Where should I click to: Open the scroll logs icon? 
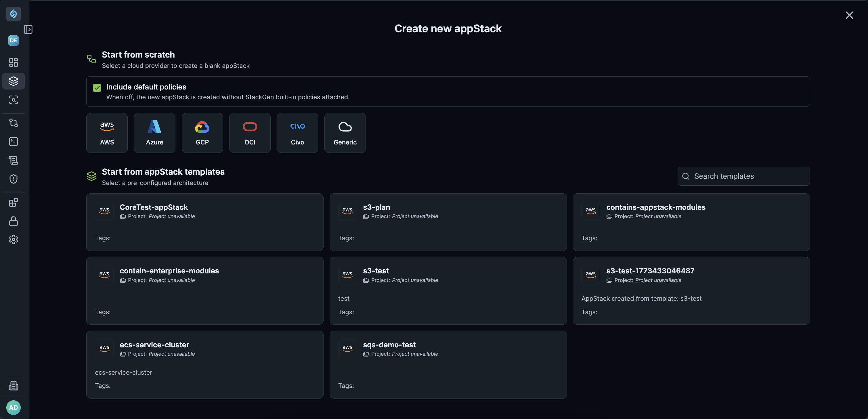click(14, 160)
